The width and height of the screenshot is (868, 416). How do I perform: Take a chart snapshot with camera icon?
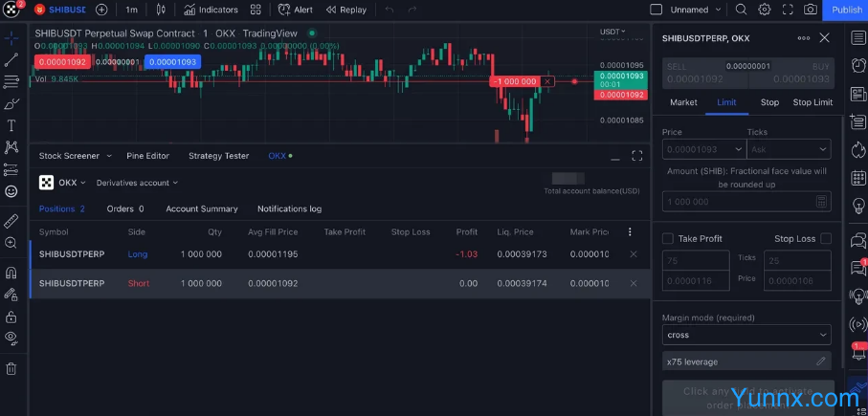click(810, 10)
